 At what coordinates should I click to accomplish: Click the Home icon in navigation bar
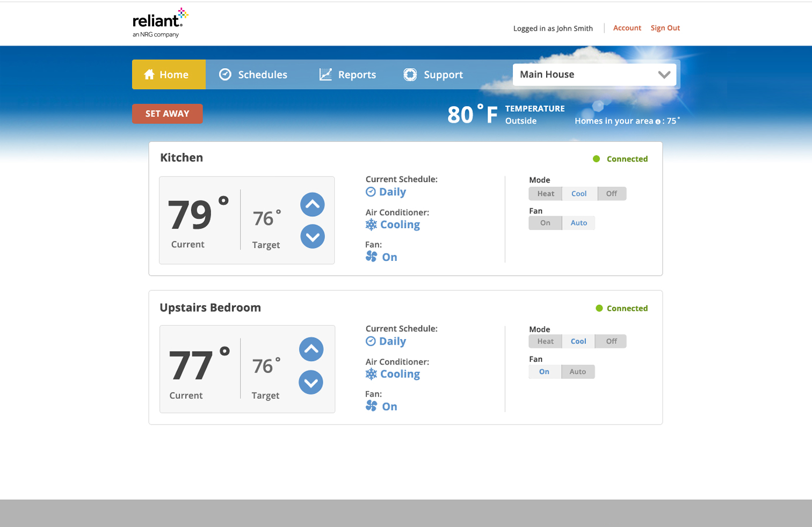coord(149,75)
